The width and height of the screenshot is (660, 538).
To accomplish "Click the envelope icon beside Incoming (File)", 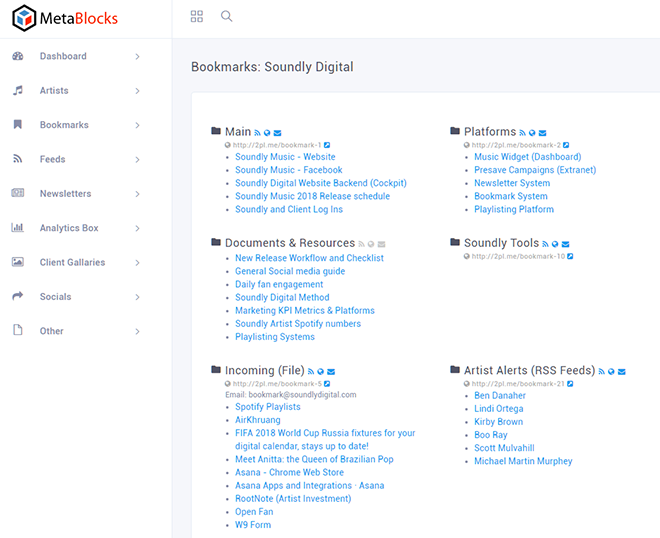I will [x=331, y=372].
